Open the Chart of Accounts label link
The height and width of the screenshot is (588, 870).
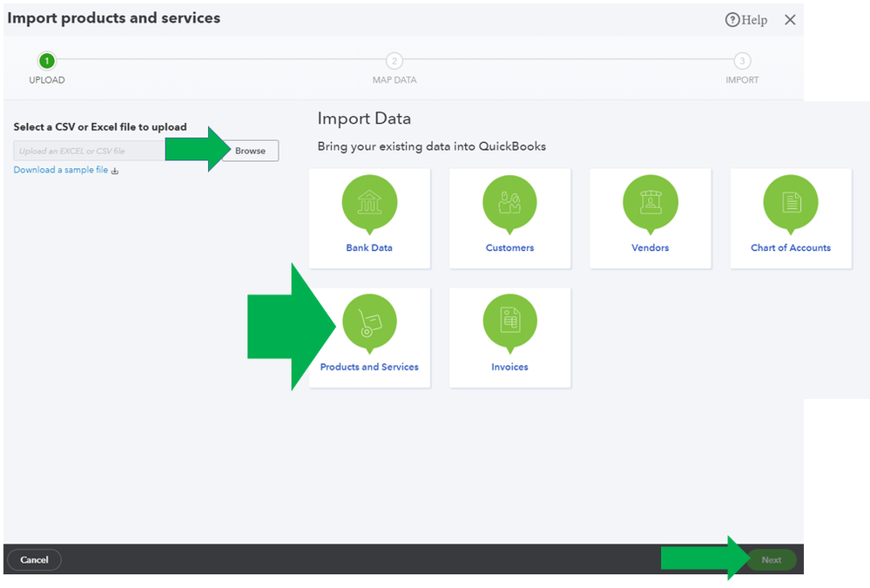point(791,247)
